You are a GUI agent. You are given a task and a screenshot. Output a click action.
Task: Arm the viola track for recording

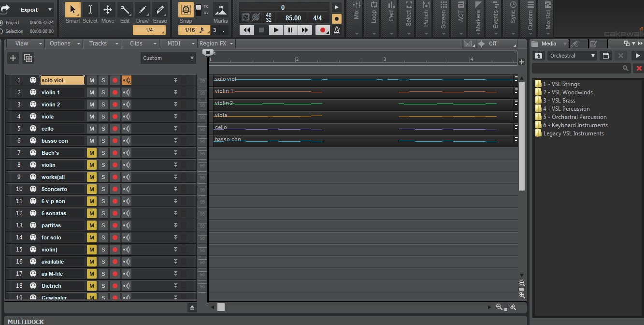pyautogui.click(x=114, y=117)
